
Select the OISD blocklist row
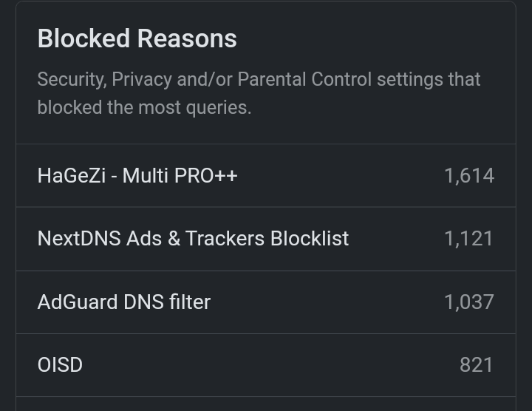266,364
